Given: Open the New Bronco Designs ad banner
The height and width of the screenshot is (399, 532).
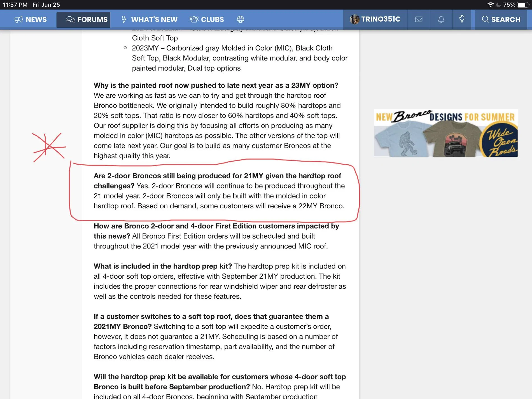Looking at the screenshot, I should [x=445, y=133].
